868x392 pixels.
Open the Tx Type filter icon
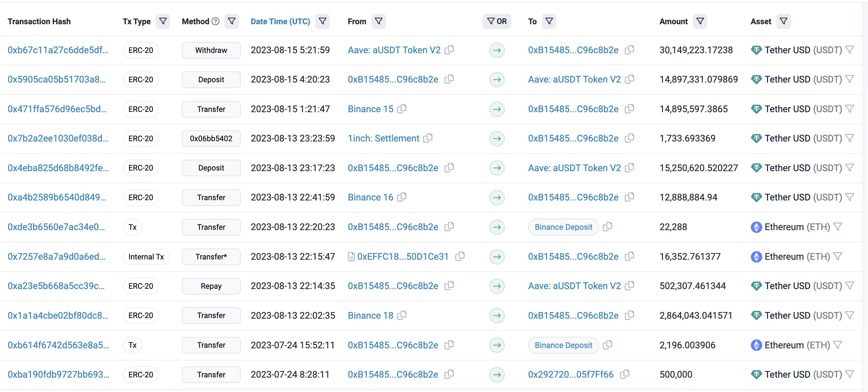coord(163,21)
